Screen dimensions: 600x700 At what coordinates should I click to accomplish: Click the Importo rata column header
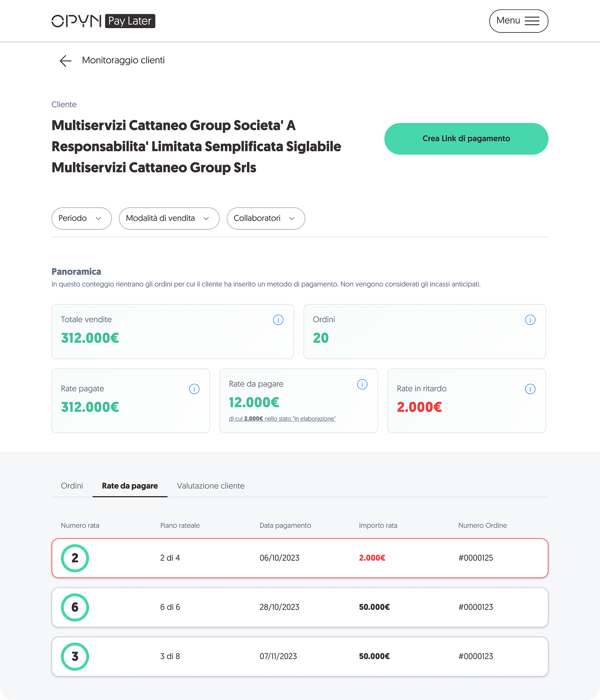pyautogui.click(x=378, y=525)
